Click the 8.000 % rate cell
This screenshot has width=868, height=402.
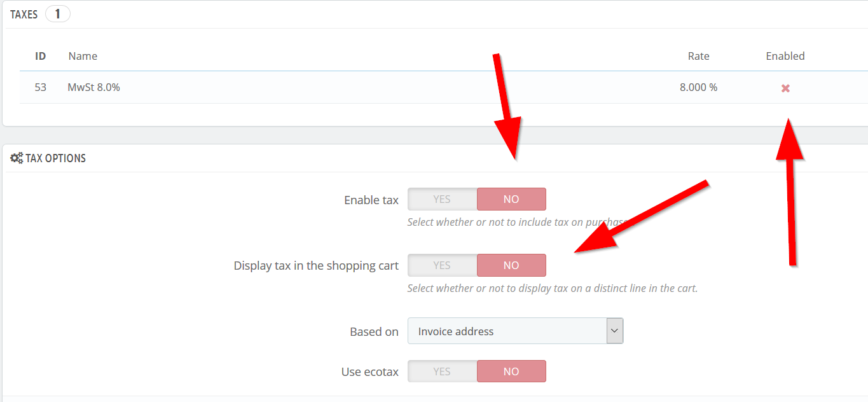(x=698, y=87)
